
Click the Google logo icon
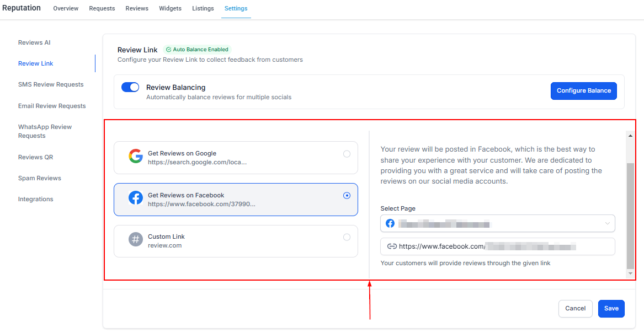[x=136, y=157]
